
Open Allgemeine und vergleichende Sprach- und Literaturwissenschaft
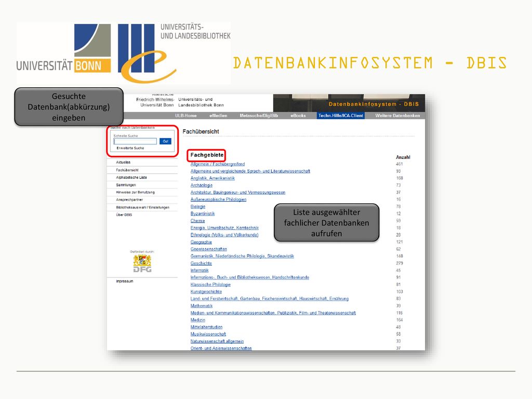250,171
